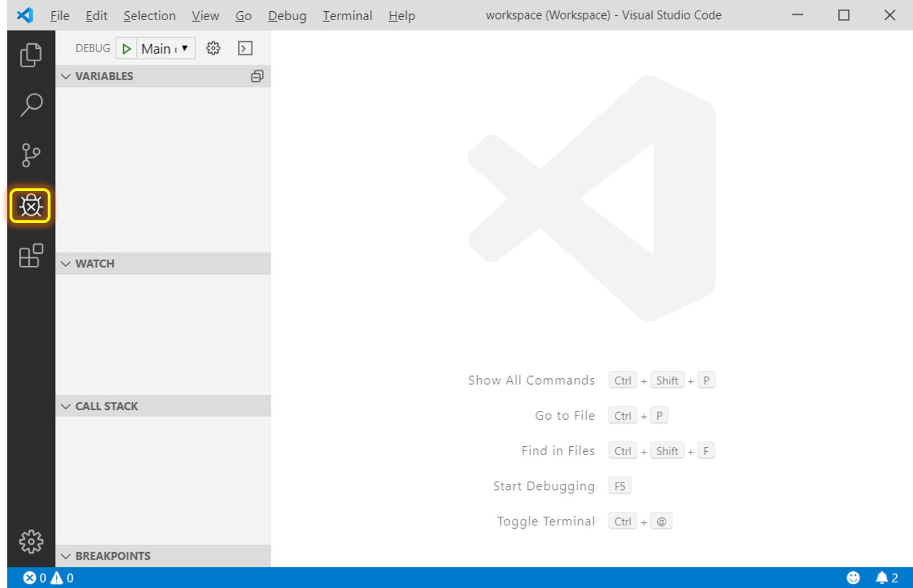The width and height of the screenshot is (913, 588).
Task: Click the feedback smiley icon
Action: click(x=853, y=577)
